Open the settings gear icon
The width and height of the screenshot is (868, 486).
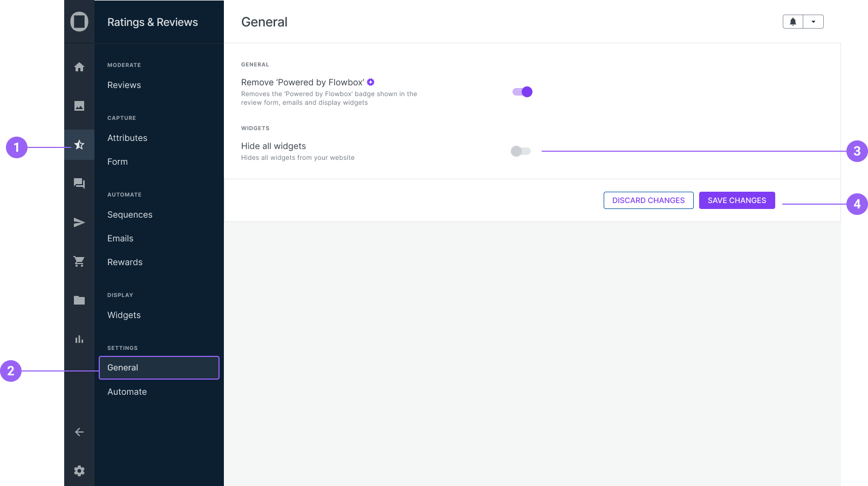point(79,471)
